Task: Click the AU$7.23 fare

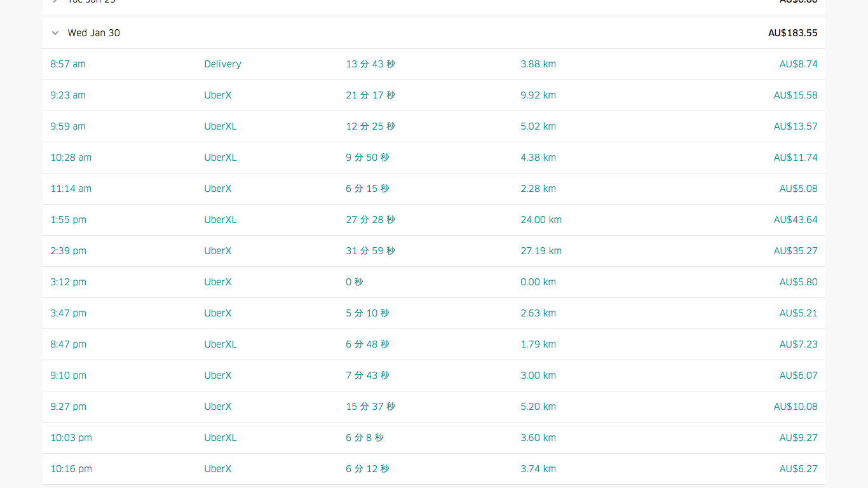Action: (x=799, y=344)
